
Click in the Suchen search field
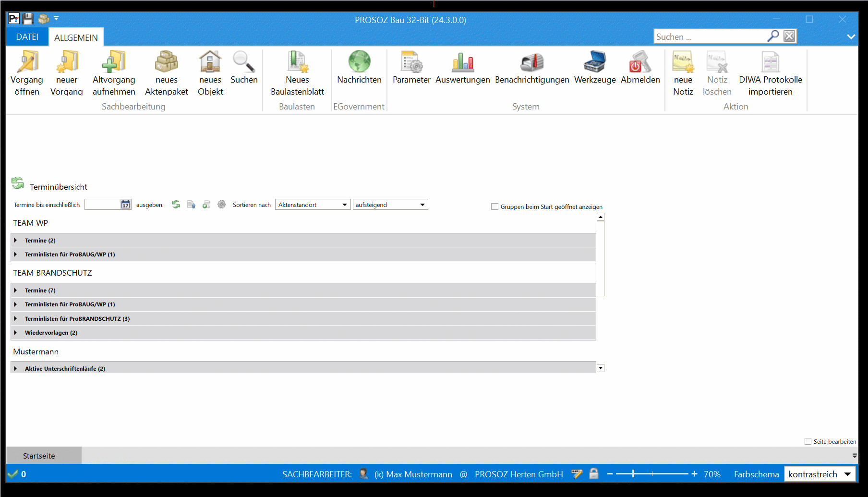(x=711, y=36)
